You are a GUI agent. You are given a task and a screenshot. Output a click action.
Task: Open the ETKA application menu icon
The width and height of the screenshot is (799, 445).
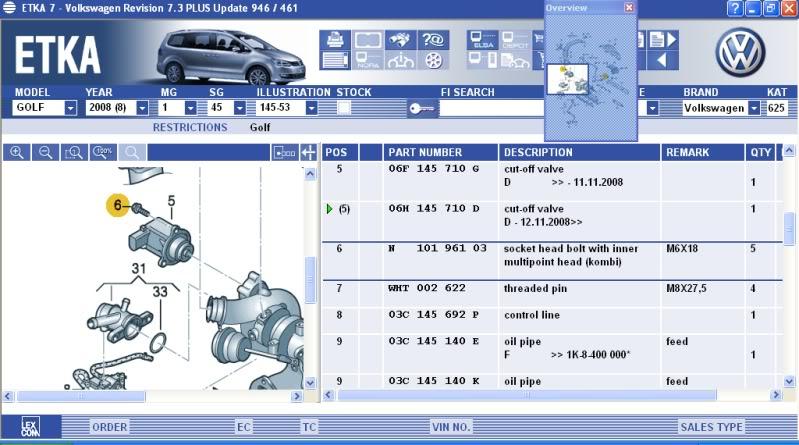(x=9, y=8)
